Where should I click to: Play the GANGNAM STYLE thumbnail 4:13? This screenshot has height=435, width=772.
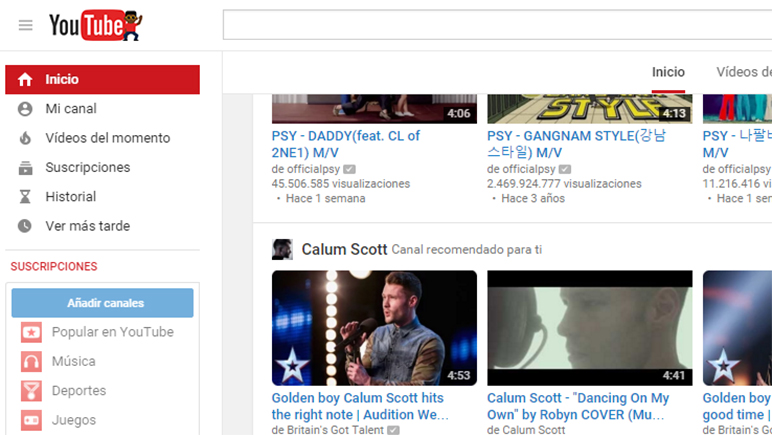tap(590, 109)
